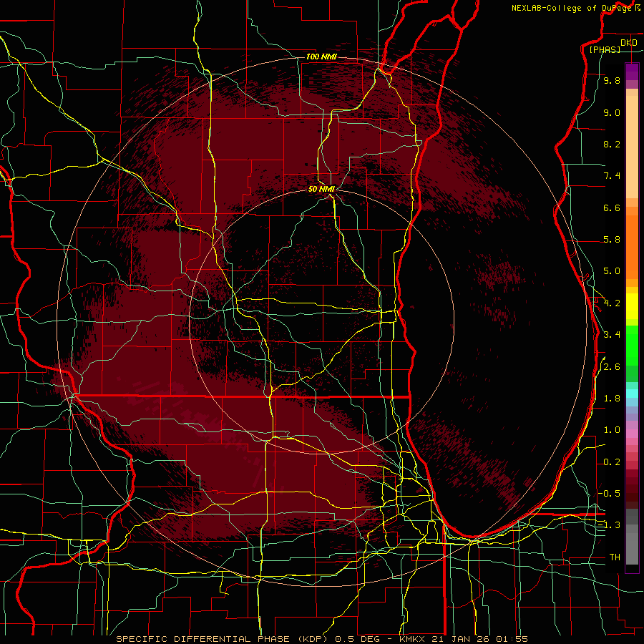Screen dimensions: 644x644
Task: Click the 2.6 scale value
Action: pos(612,367)
